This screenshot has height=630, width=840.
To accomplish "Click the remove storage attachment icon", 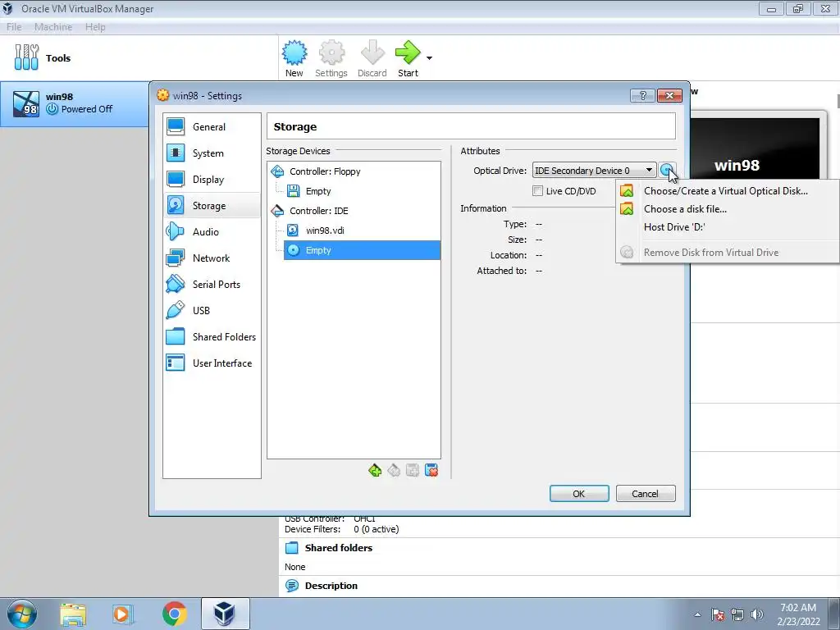I will tap(431, 470).
